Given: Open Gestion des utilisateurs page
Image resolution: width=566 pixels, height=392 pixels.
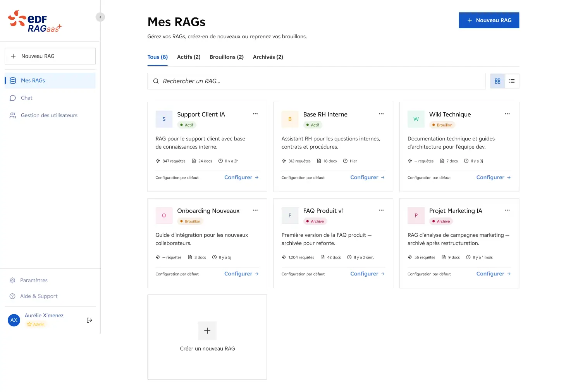Looking at the screenshot, I should tap(50, 115).
